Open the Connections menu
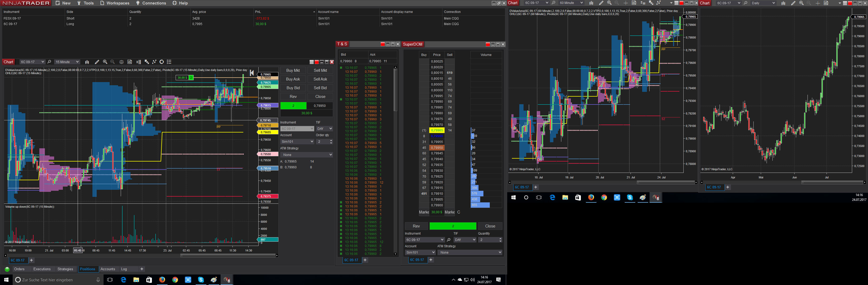 (151, 3)
